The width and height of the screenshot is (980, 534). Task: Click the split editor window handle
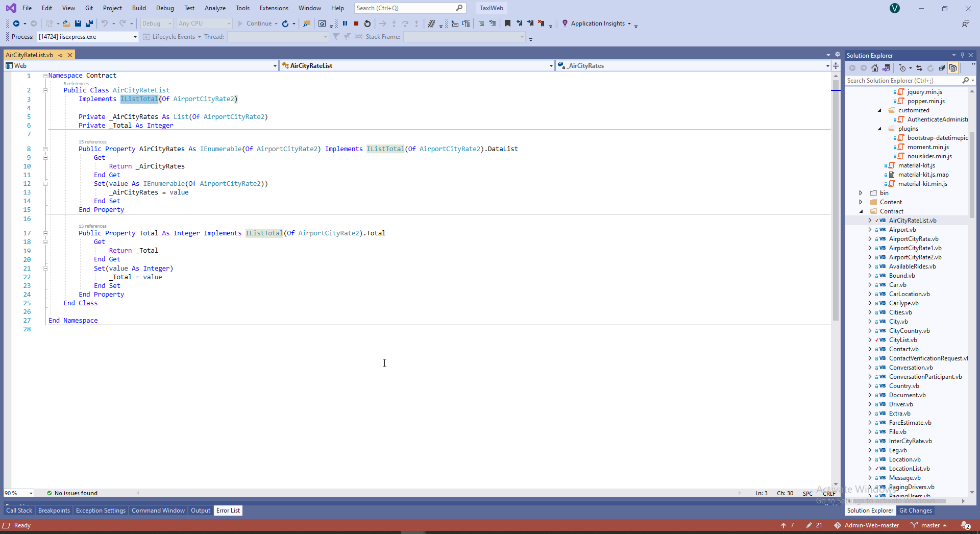[836, 66]
